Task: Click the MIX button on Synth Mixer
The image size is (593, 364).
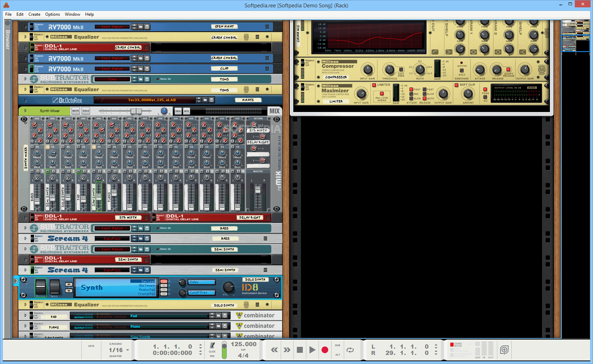Action: [x=186, y=111]
